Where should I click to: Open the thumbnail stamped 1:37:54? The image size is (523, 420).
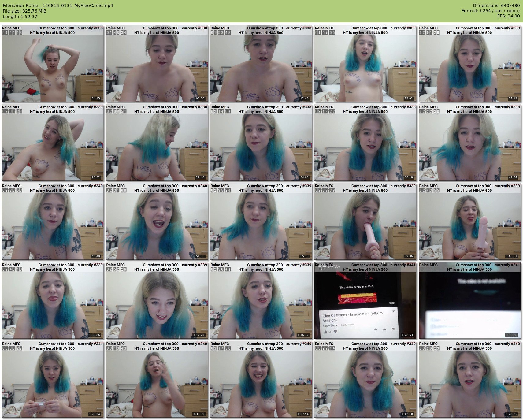tap(261, 379)
